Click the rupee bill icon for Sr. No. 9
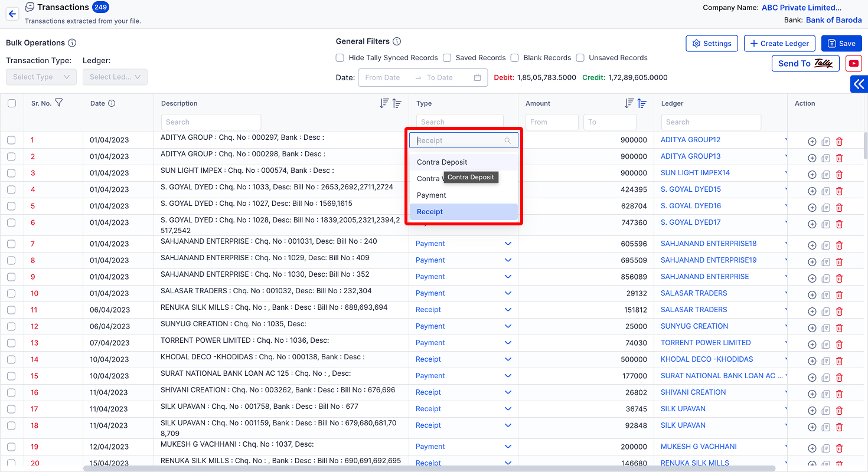The height and width of the screenshot is (472, 868). point(825,278)
